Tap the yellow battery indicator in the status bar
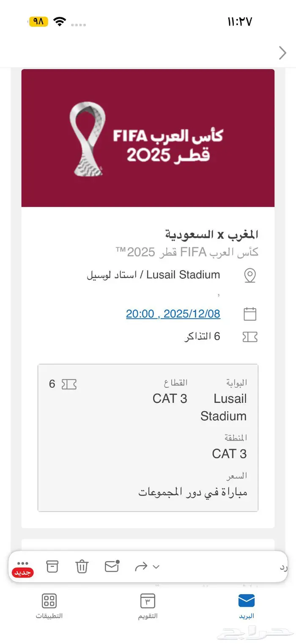 (x=38, y=22)
